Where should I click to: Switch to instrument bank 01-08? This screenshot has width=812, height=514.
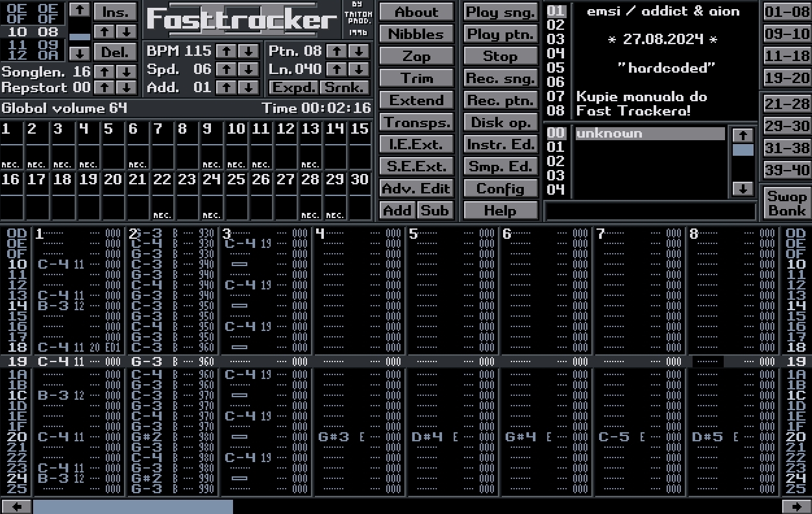click(x=787, y=12)
